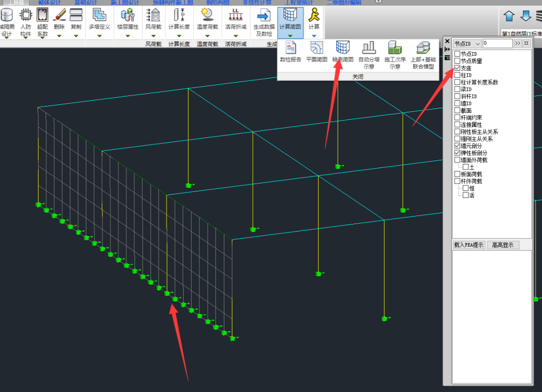Click the 载入FEA提示 button
Image resolution: width=542 pixels, height=392 pixels.
click(x=469, y=245)
